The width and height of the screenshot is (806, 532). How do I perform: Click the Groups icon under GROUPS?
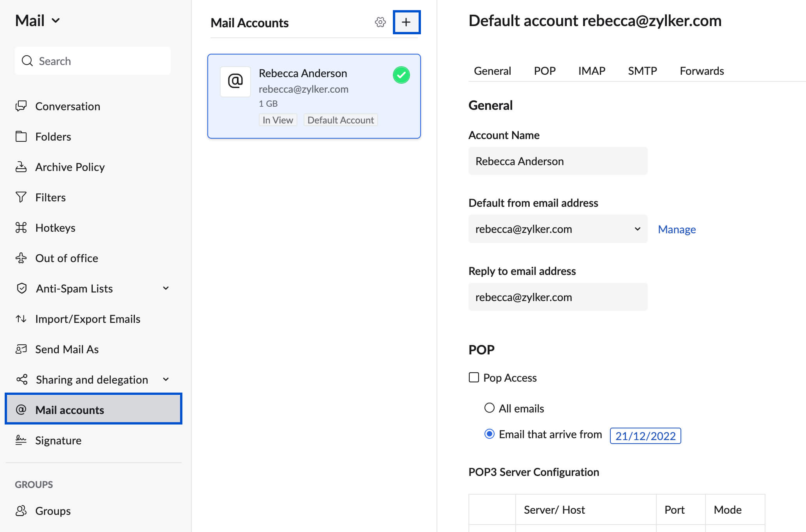(21, 510)
